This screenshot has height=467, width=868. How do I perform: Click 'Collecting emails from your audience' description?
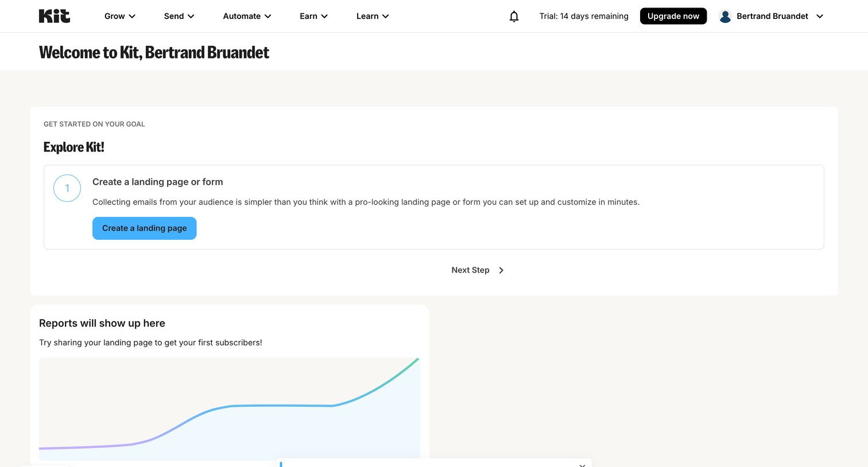(366, 202)
